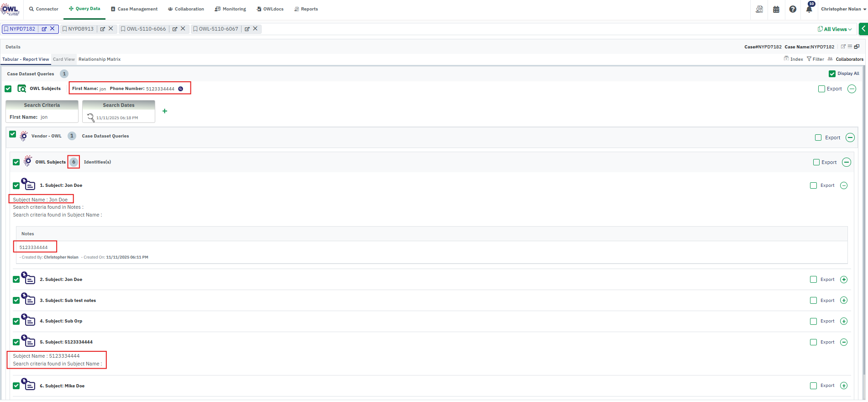This screenshot has height=402, width=868.
Task: Uncheck the Display All checkbox
Action: tap(832, 74)
